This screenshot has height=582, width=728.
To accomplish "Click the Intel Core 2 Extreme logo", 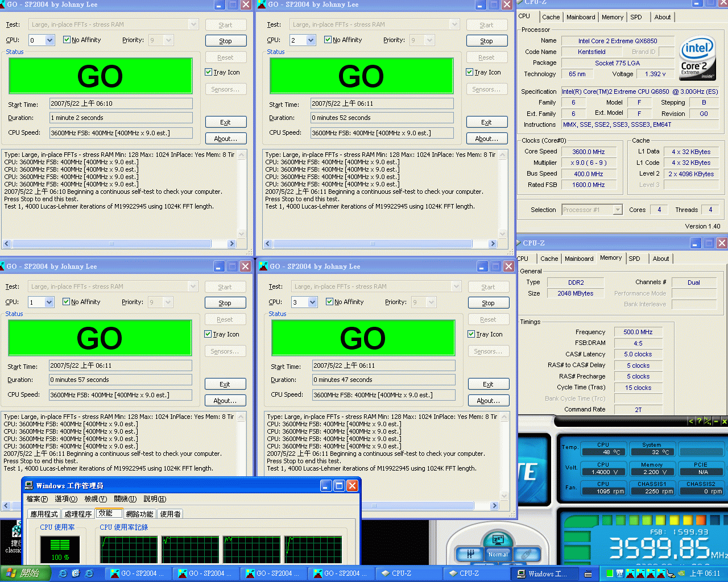I will (698, 59).
